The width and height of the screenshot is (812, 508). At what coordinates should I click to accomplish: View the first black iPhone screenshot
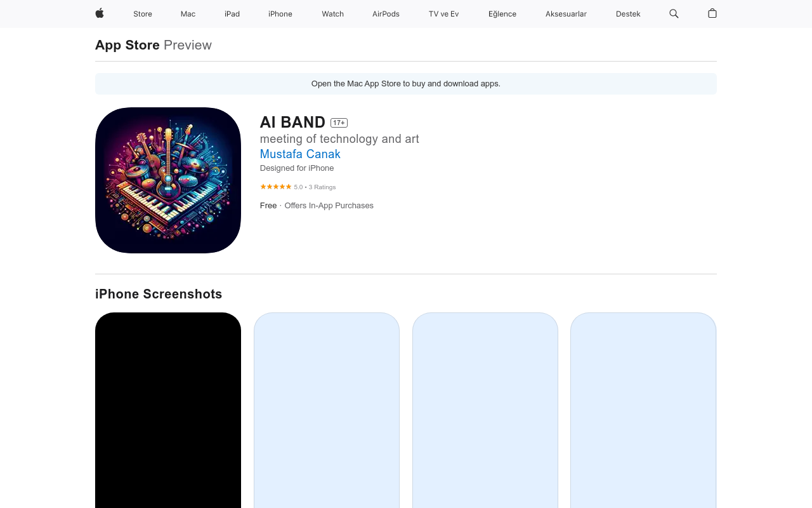pyautogui.click(x=168, y=410)
